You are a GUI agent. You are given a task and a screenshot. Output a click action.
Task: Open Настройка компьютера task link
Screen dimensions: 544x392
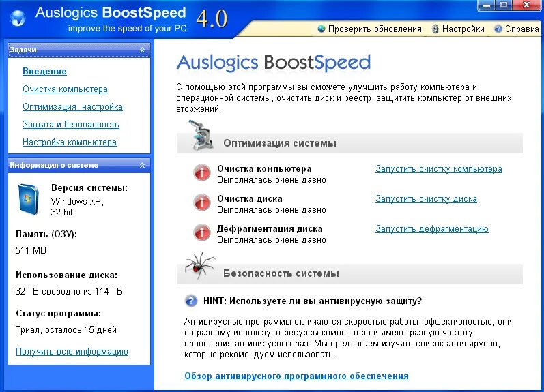tap(70, 142)
